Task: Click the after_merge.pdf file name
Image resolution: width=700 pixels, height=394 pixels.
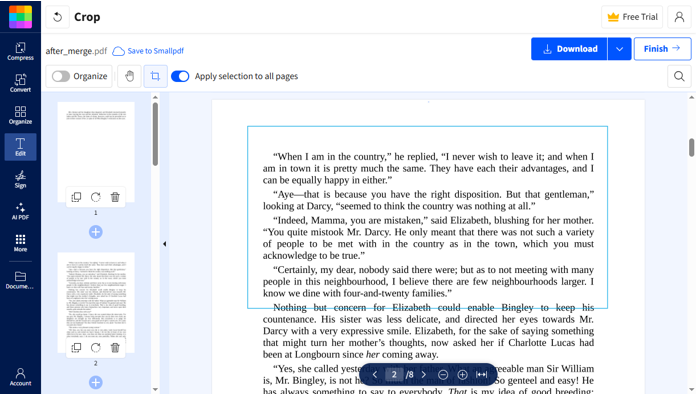Action: [x=76, y=51]
